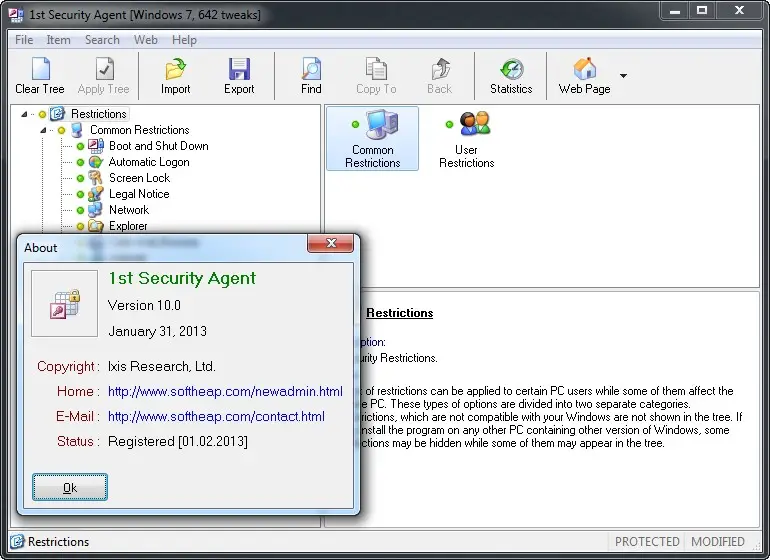Image resolution: width=770 pixels, height=560 pixels.
Task: Maximize the 1st Security Agent window
Action: tap(702, 10)
